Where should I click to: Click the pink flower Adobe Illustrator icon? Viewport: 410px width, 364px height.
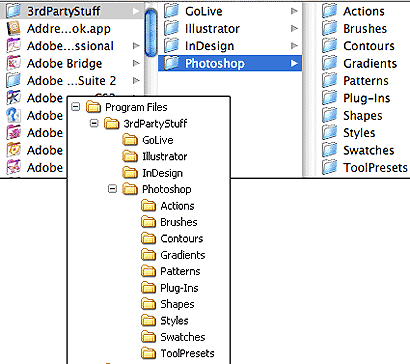[x=13, y=132]
